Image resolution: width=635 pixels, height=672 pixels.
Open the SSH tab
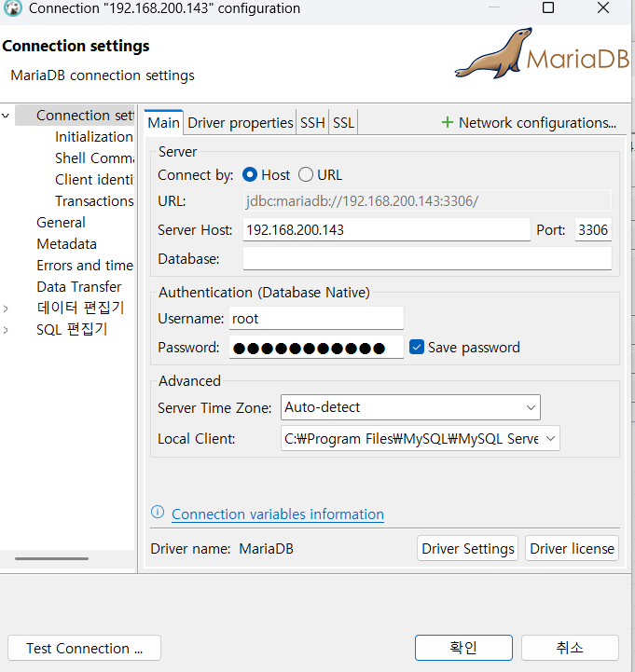pyautogui.click(x=312, y=123)
